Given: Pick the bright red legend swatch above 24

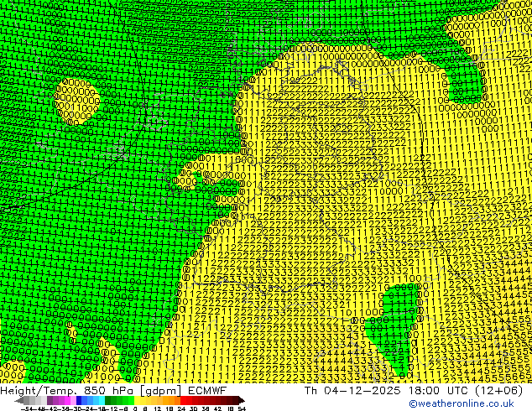Looking at the screenshot, I should pyautogui.click(x=183, y=400).
